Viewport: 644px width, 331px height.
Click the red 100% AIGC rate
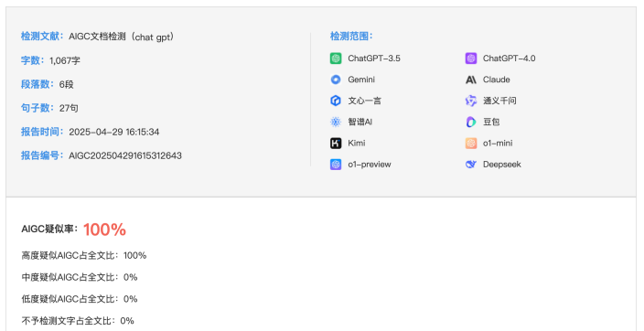click(x=104, y=230)
